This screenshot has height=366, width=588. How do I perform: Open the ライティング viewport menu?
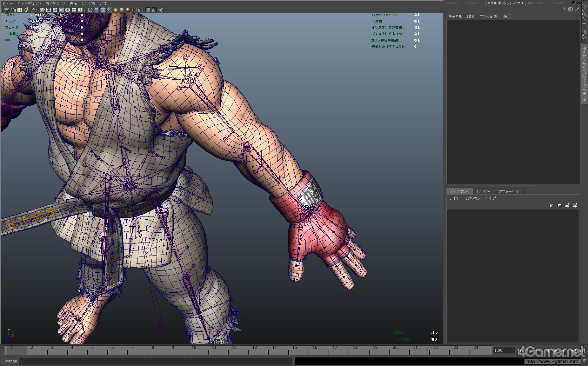[55, 4]
